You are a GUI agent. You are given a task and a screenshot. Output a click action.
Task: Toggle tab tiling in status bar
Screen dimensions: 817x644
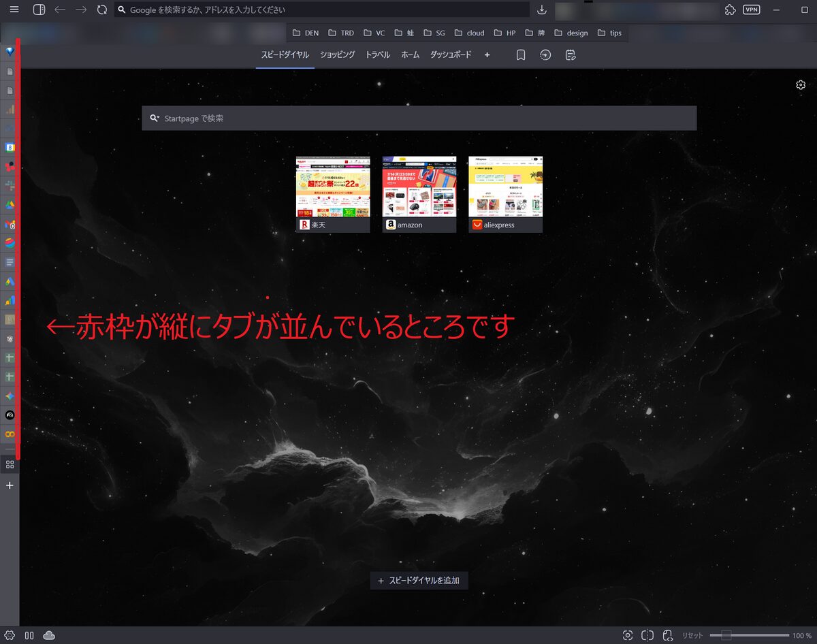point(647,635)
